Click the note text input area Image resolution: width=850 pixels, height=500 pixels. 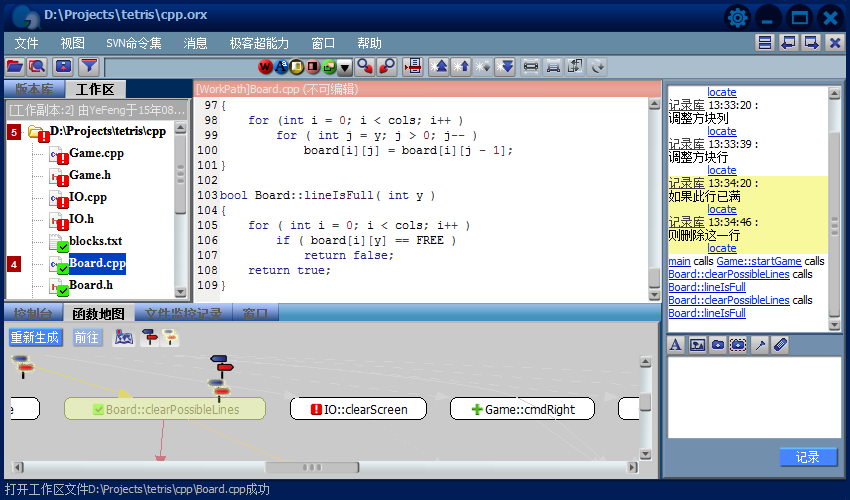point(753,397)
